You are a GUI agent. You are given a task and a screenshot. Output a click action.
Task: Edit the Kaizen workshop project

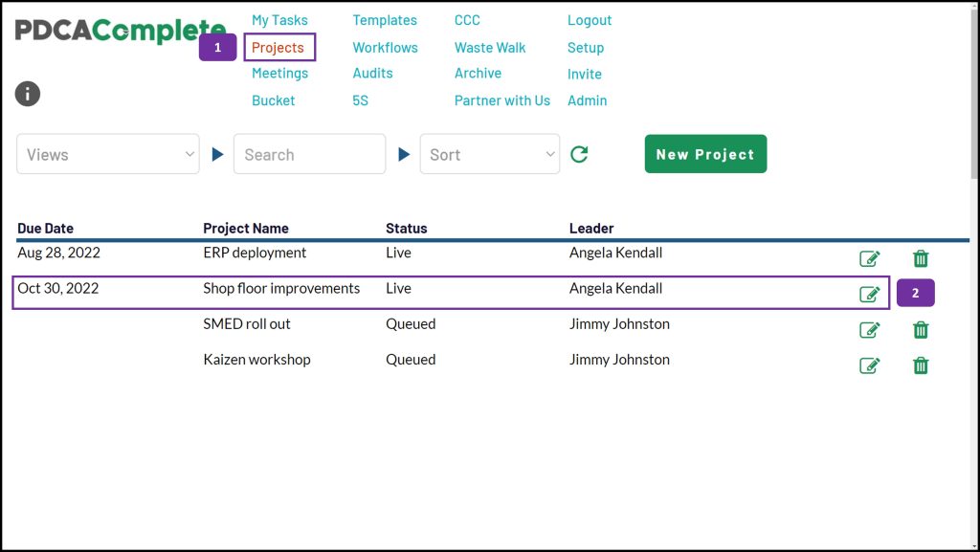(869, 365)
